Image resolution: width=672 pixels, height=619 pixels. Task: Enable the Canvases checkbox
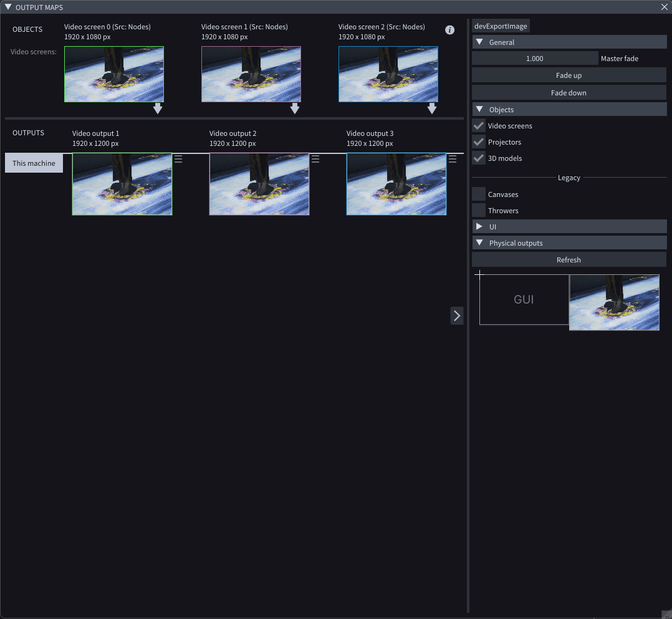coord(479,194)
